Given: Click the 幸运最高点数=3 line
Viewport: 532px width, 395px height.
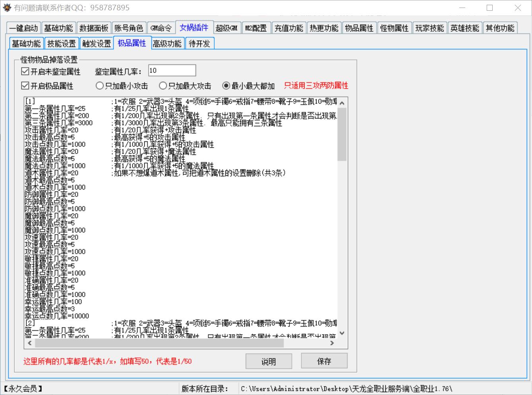Looking at the screenshot, I should [50, 309].
